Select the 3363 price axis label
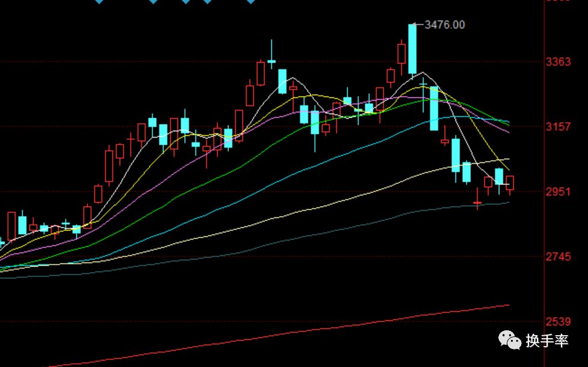The width and height of the screenshot is (588, 367). (x=559, y=62)
